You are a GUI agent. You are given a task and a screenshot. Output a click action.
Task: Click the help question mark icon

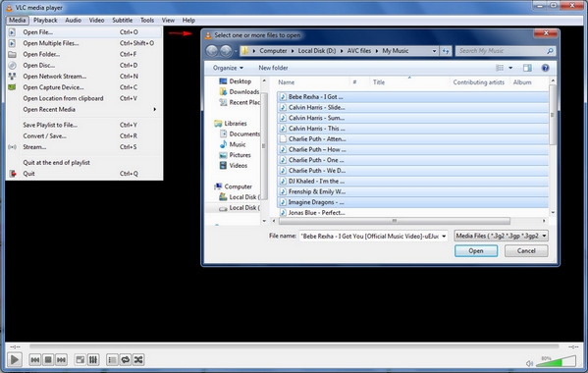(545, 68)
